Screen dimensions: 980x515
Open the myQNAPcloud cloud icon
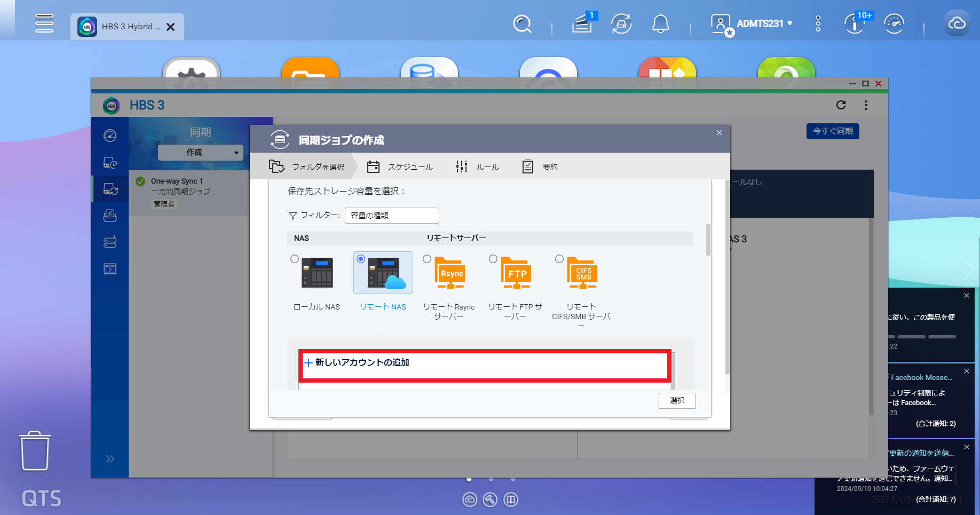[x=957, y=23]
